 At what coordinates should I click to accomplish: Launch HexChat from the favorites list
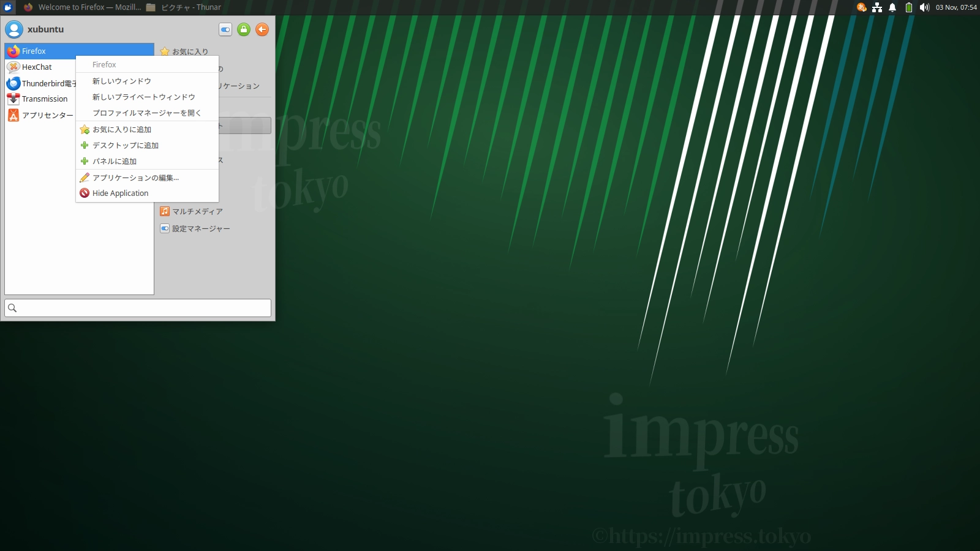(x=40, y=67)
